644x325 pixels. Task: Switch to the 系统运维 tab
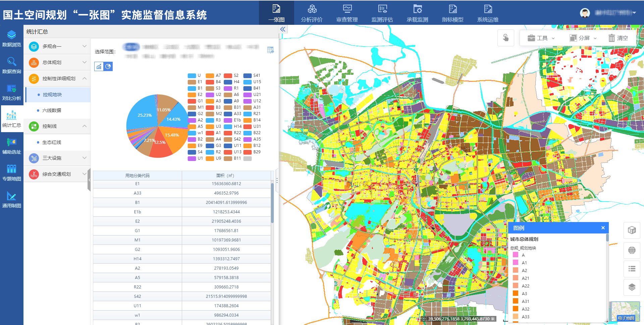tap(488, 13)
